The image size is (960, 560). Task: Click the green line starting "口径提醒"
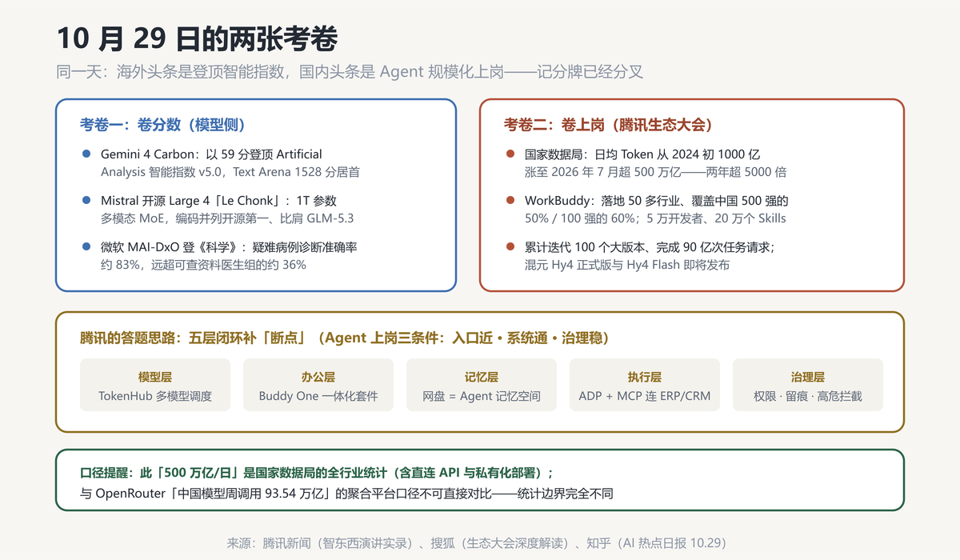tap(317, 472)
